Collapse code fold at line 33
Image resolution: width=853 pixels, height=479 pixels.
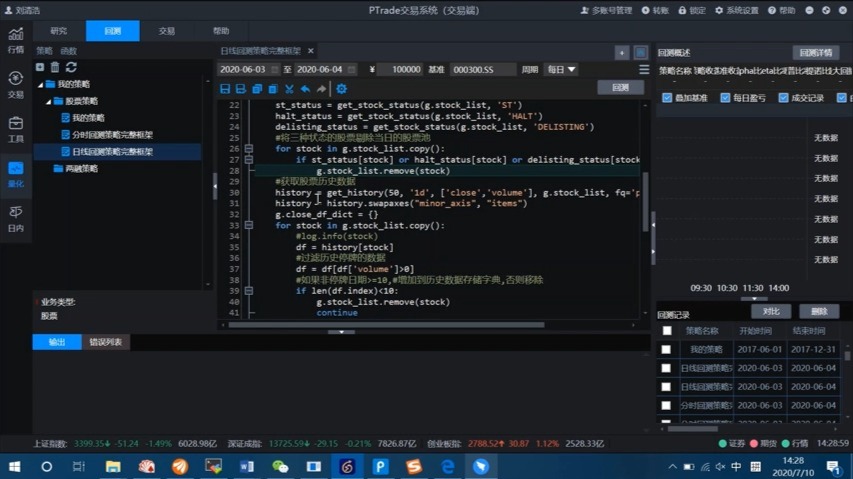coord(249,225)
